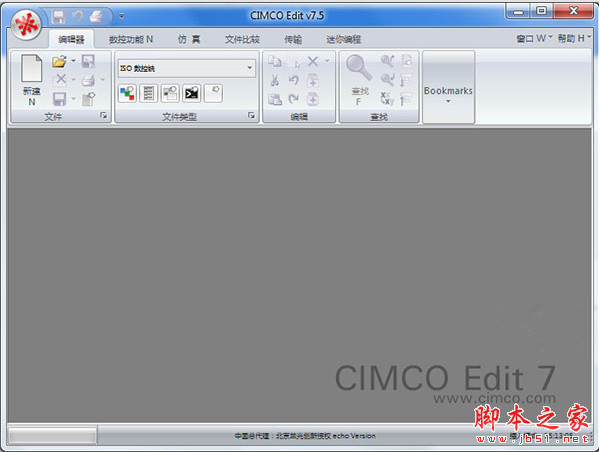This screenshot has width=600, height=452.
Task: Click the save icon in quick access toolbar
Action: (59, 16)
